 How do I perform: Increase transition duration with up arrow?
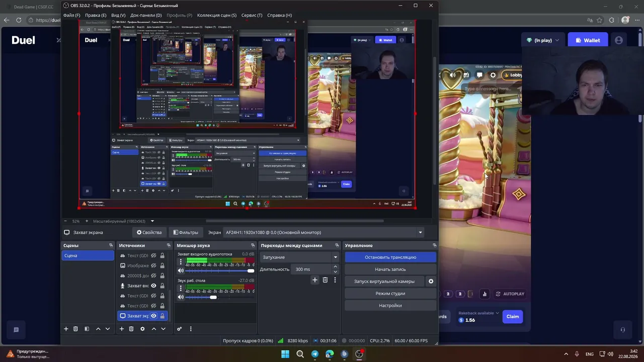pyautogui.click(x=336, y=267)
